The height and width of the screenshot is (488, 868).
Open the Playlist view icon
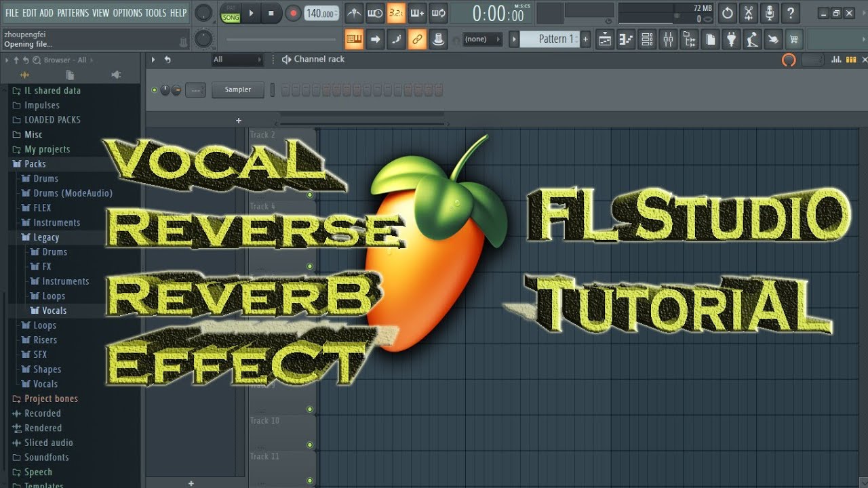tap(605, 39)
